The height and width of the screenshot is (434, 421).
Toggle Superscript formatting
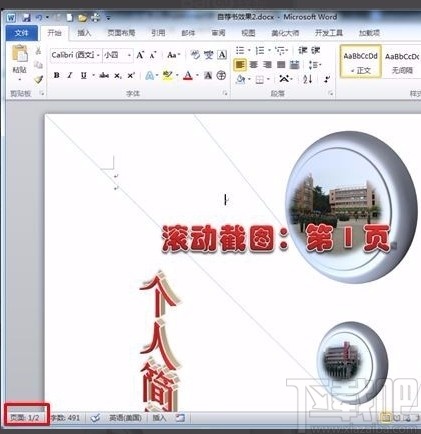tap(131, 76)
